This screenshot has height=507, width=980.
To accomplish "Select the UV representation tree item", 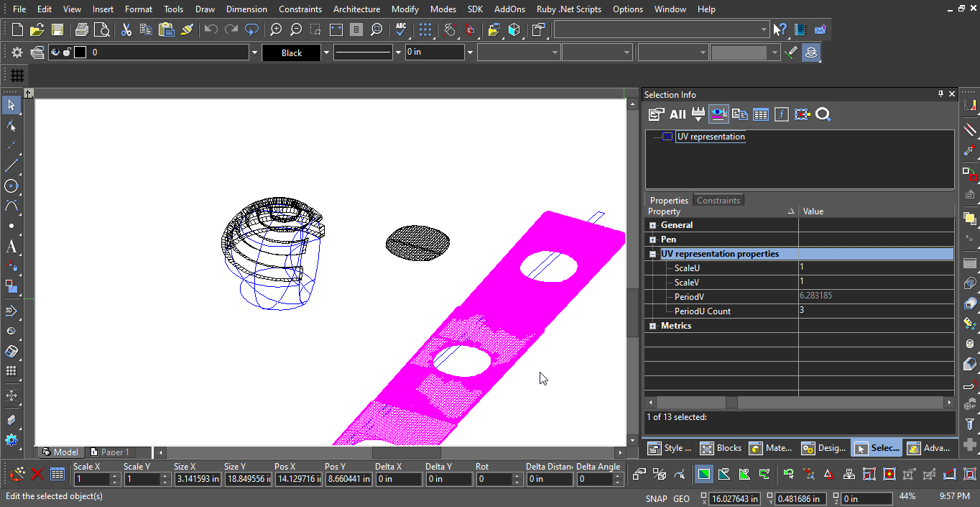I will point(711,137).
